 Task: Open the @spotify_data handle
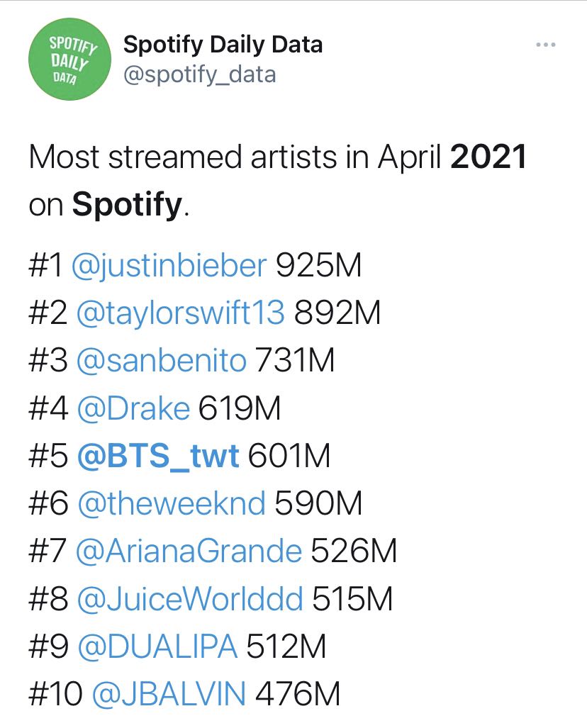[200, 74]
